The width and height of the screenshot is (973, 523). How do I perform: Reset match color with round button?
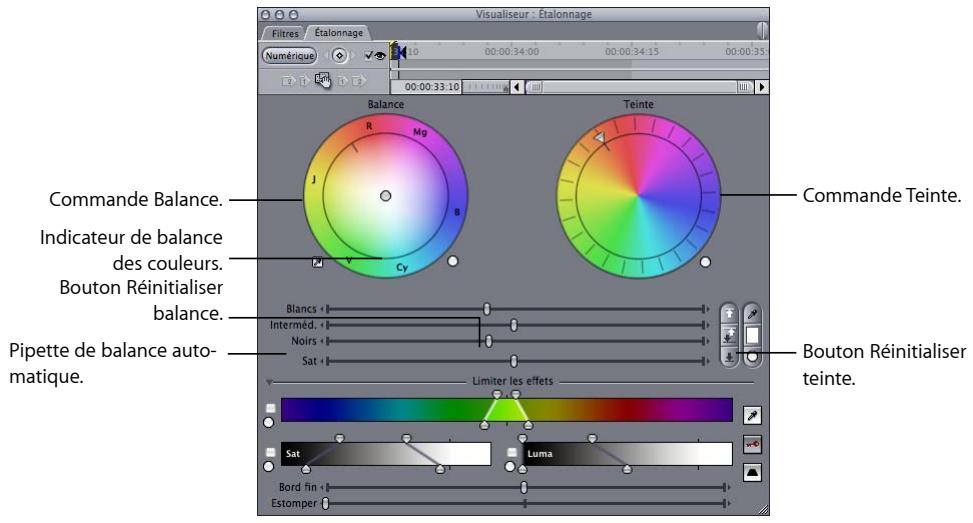tap(752, 357)
